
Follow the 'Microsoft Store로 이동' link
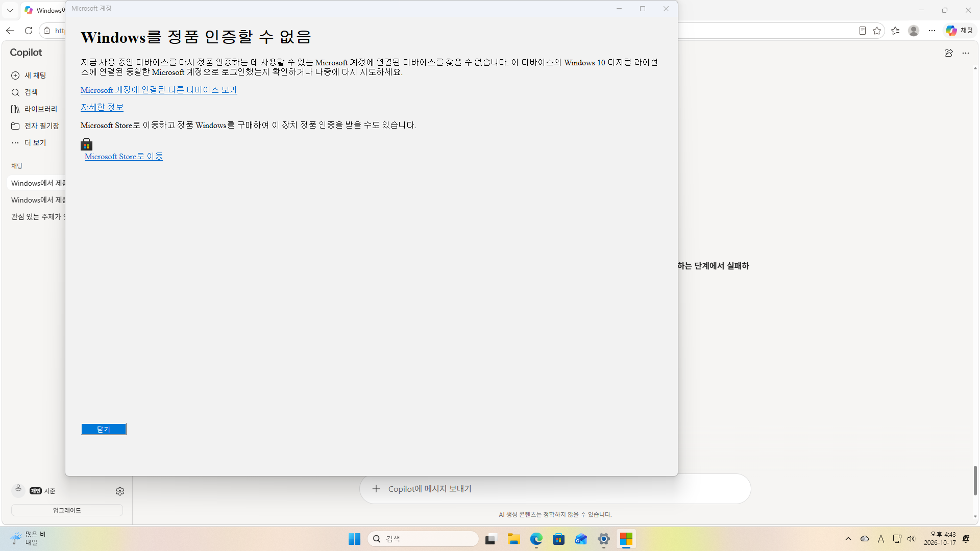(124, 157)
